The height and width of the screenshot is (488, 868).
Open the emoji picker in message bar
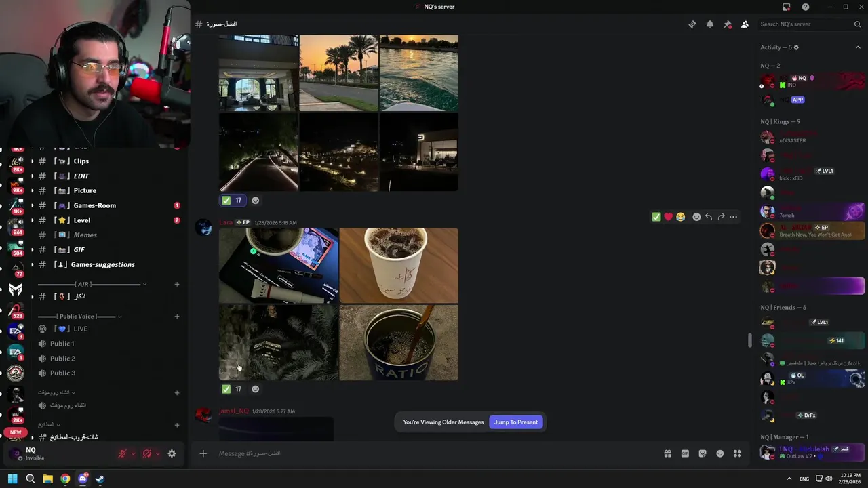click(x=720, y=453)
